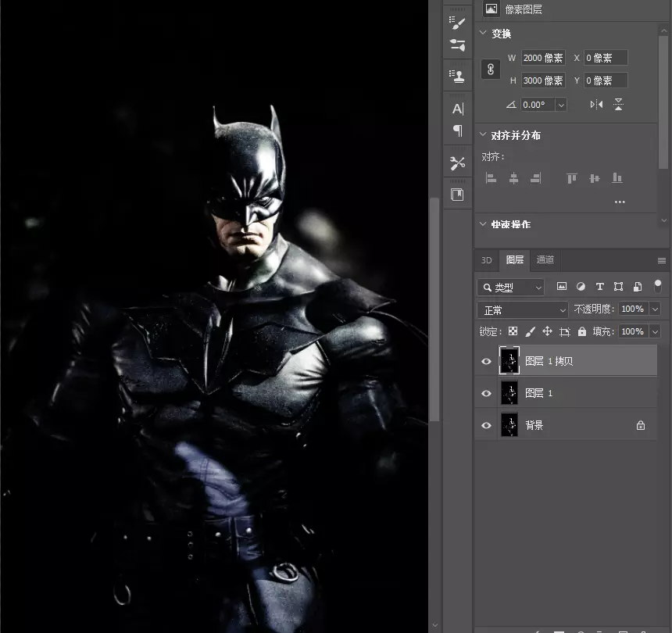672x633 pixels.
Task: Filter for adjustment layers
Action: (x=581, y=287)
